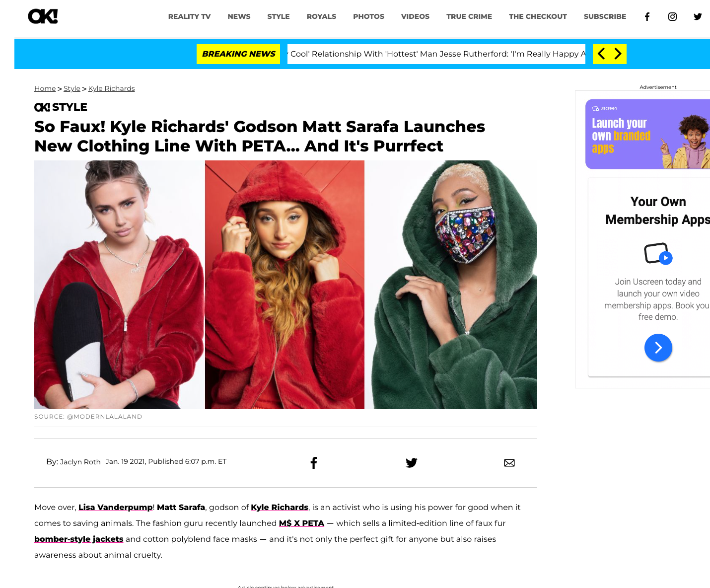Go to The Checkout section
Screen dimensions: 710x588
click(538, 16)
